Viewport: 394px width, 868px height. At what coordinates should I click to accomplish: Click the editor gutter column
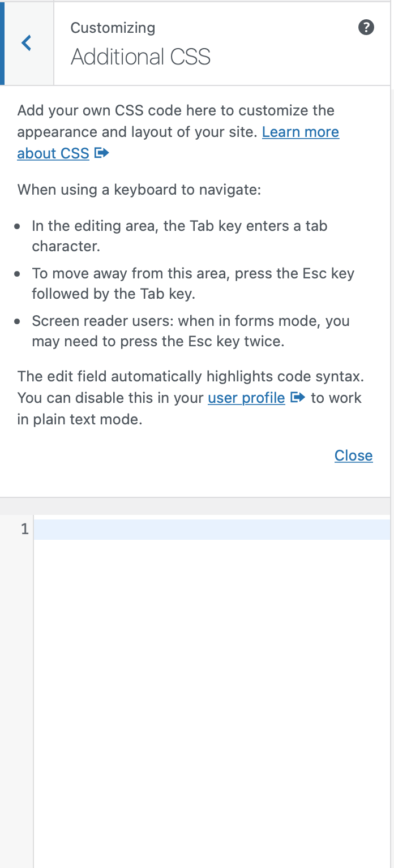tap(17, 622)
